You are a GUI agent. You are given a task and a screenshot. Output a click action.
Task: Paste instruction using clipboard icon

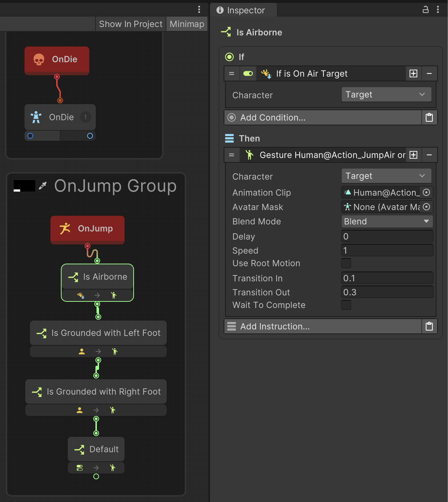point(429,327)
